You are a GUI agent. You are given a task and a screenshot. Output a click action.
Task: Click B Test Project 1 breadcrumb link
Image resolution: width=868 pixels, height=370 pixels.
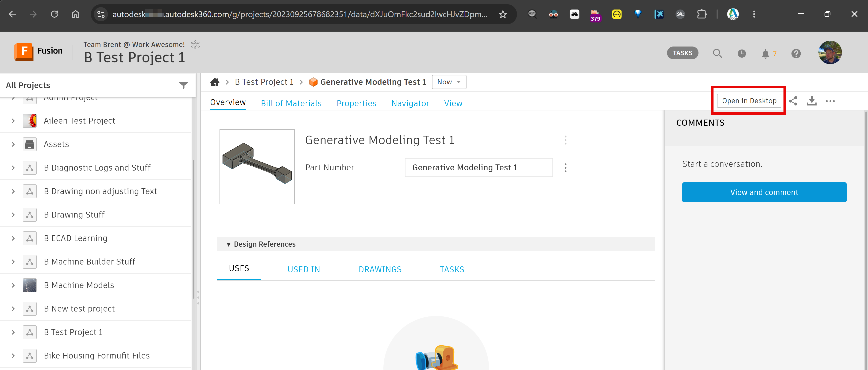click(264, 82)
